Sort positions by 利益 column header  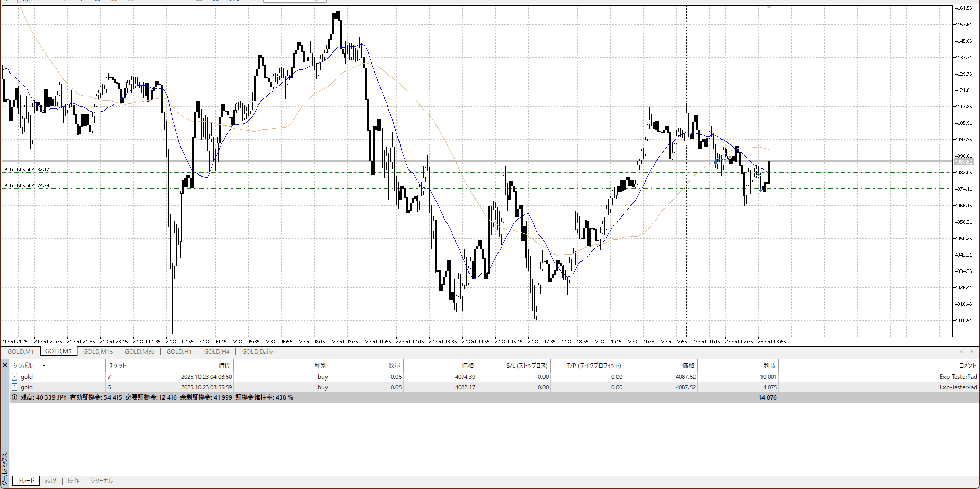point(769,366)
